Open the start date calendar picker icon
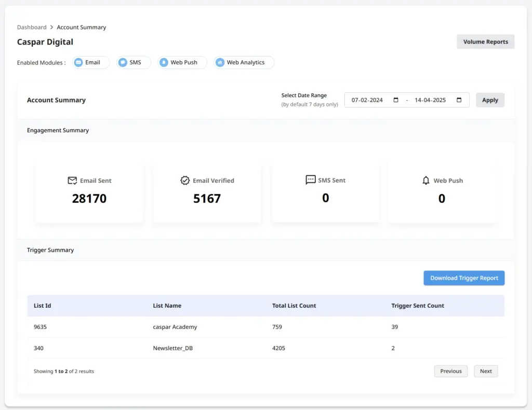The width and height of the screenshot is (532, 410). (395, 100)
